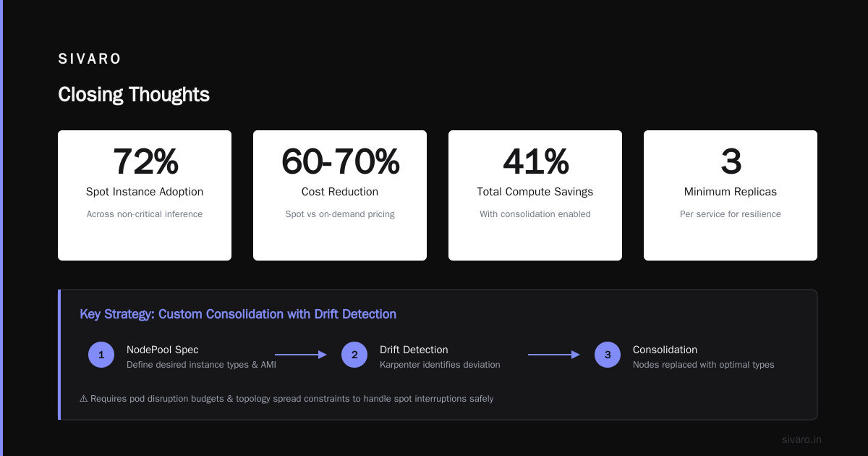Click the pod disruption budgets warning note
Screen dimensions: 868x456
(287, 399)
